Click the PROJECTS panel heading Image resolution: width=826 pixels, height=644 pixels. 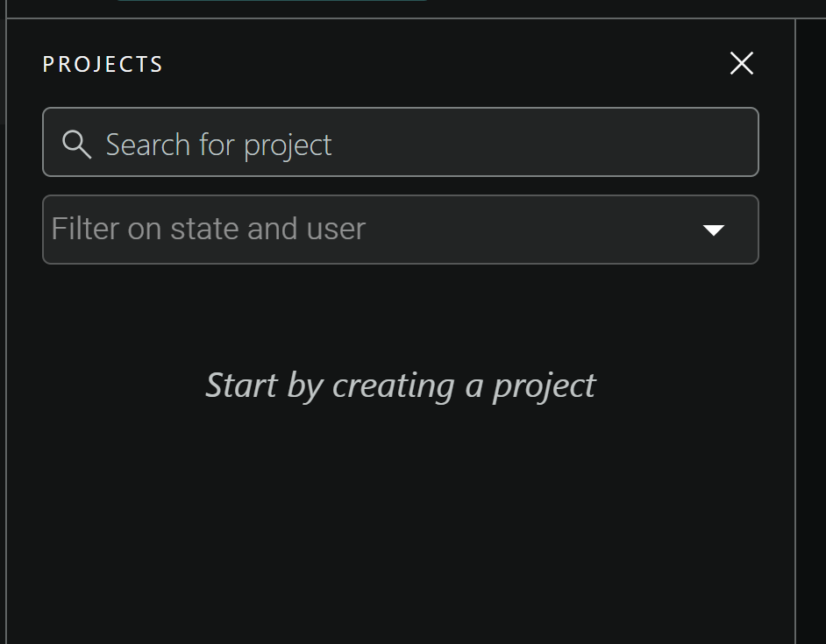click(x=103, y=65)
